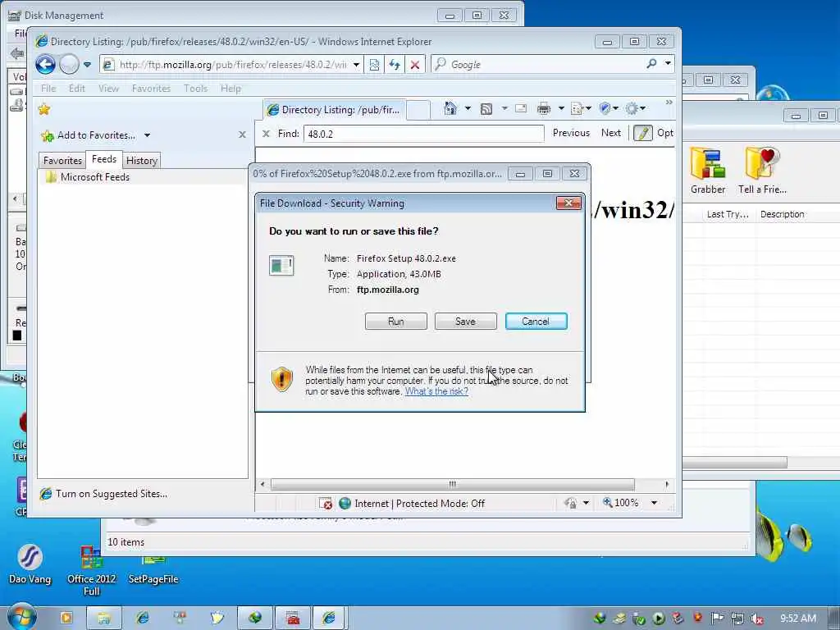Expand the Print options dropdown
Viewport: 840px width, 630px height.
pyautogui.click(x=561, y=109)
